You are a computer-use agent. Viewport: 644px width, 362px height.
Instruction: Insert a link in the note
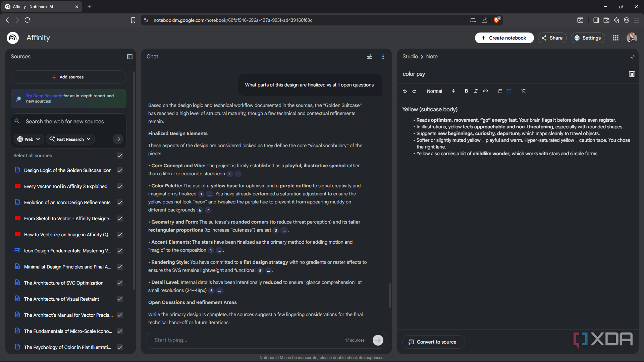pyautogui.click(x=485, y=91)
